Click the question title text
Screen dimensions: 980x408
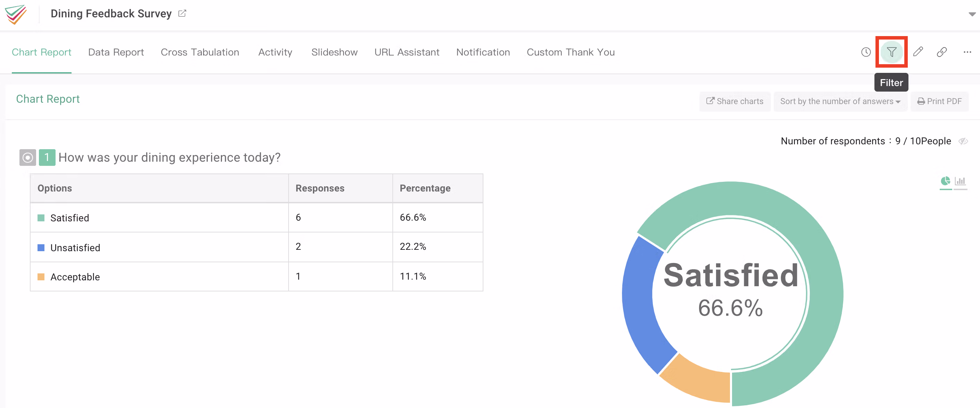point(170,158)
